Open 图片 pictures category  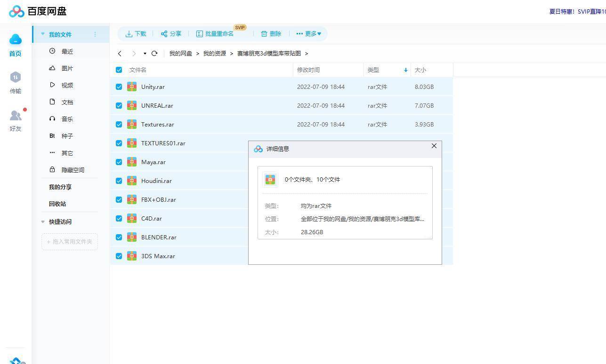pos(67,68)
